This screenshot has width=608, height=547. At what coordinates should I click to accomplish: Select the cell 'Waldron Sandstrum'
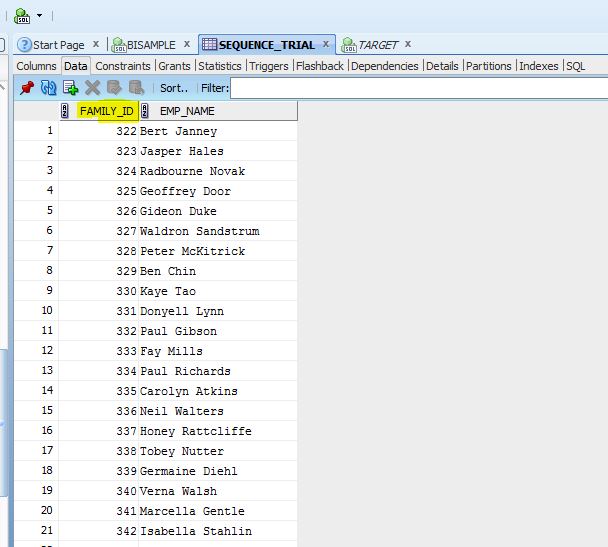pos(218,231)
